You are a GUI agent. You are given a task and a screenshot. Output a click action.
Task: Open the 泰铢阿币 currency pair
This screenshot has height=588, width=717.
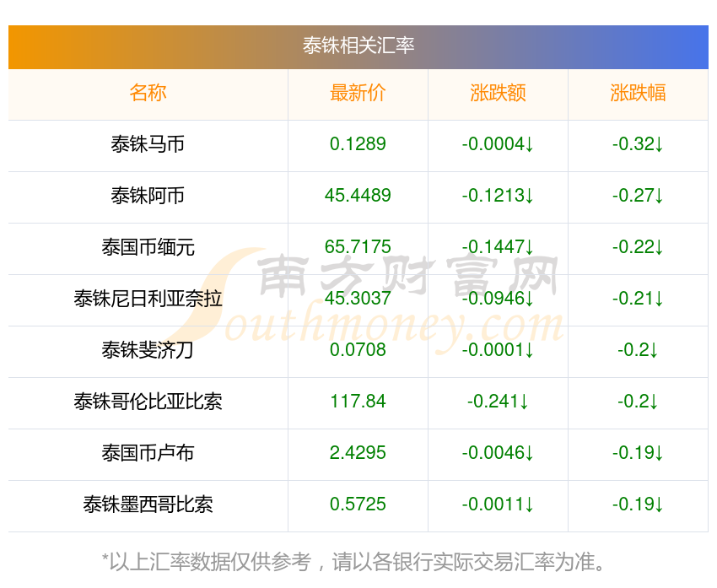pyautogui.click(x=148, y=196)
